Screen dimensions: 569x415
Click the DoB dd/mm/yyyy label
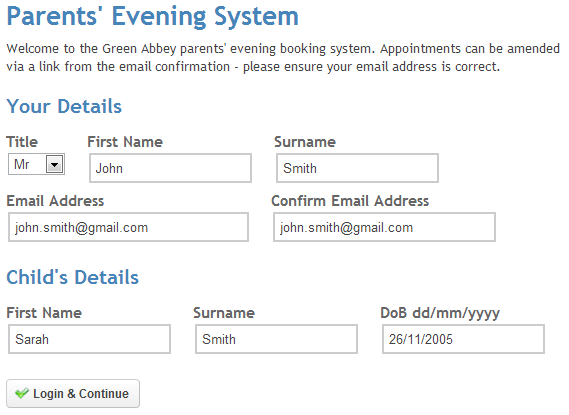tap(440, 313)
